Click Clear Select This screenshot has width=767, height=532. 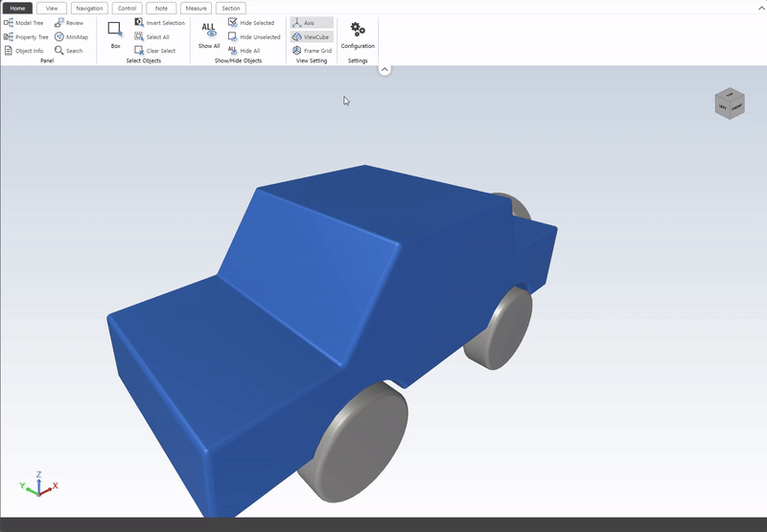[x=154, y=51]
